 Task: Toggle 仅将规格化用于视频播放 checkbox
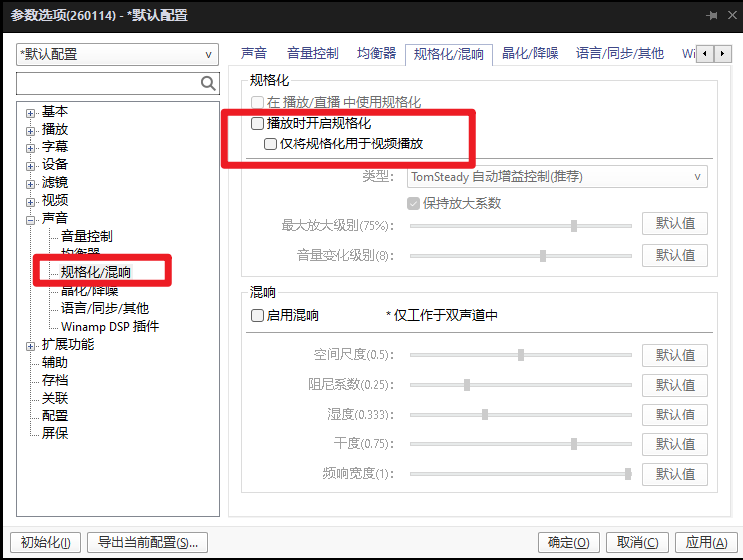tap(270, 143)
